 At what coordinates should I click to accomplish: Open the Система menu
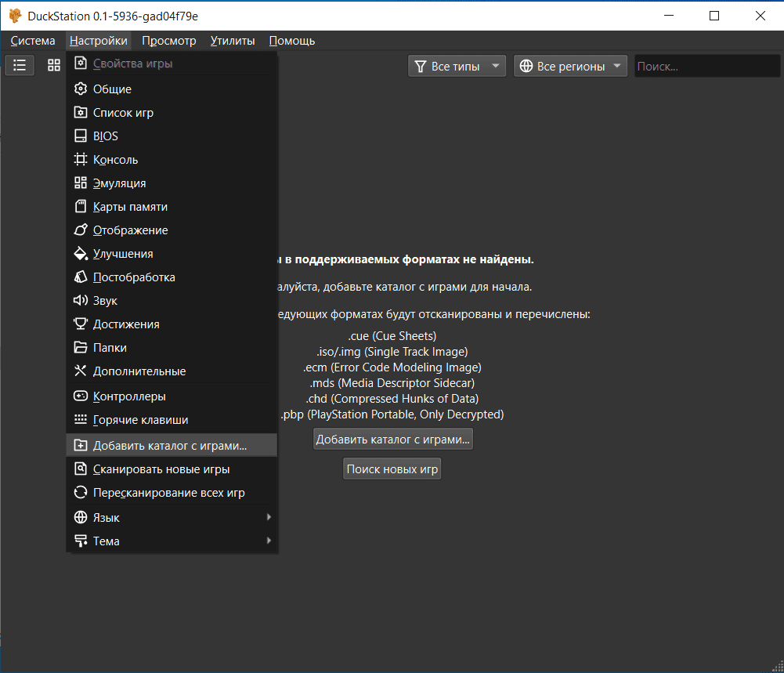tap(33, 41)
